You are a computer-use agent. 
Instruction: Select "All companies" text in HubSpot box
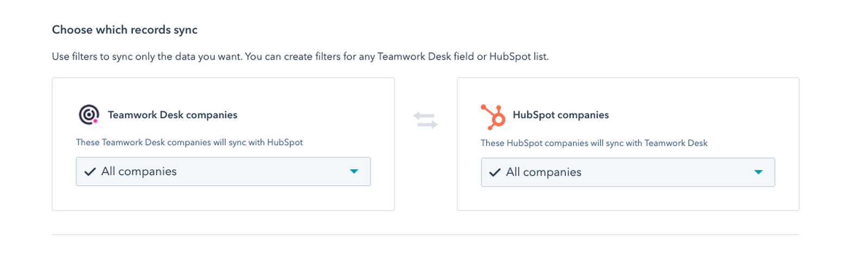(x=544, y=172)
